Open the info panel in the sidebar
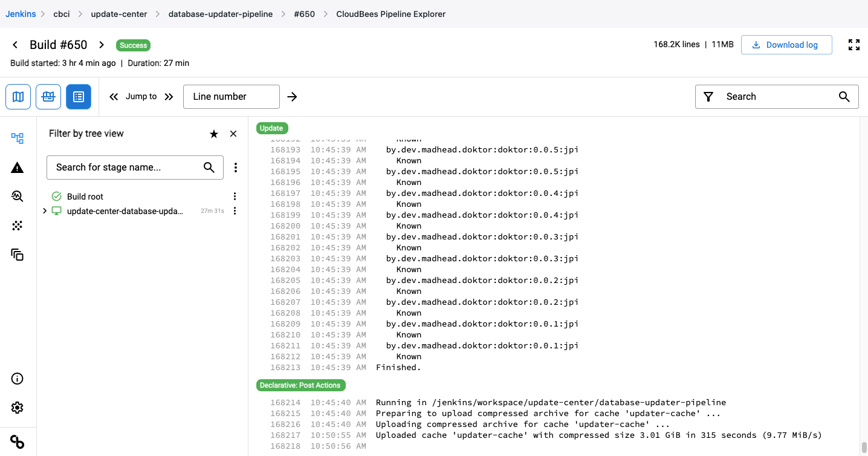This screenshot has height=456, width=868. 17,379
